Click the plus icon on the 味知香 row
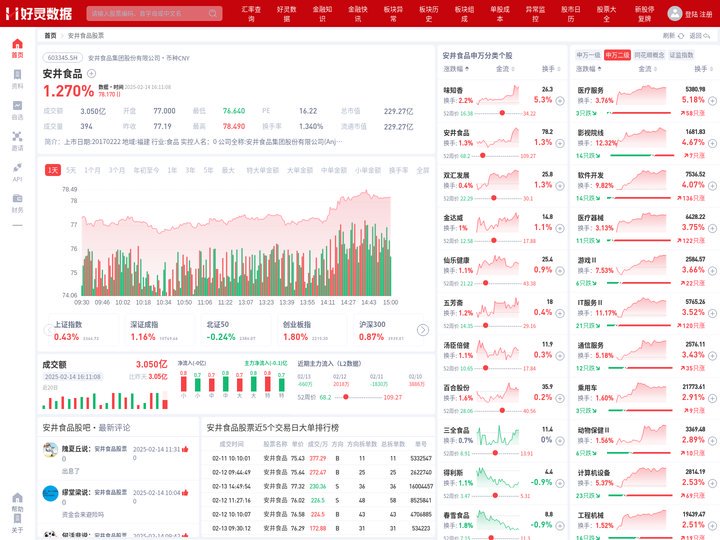Screen dimensions: 720x540 click(560, 101)
